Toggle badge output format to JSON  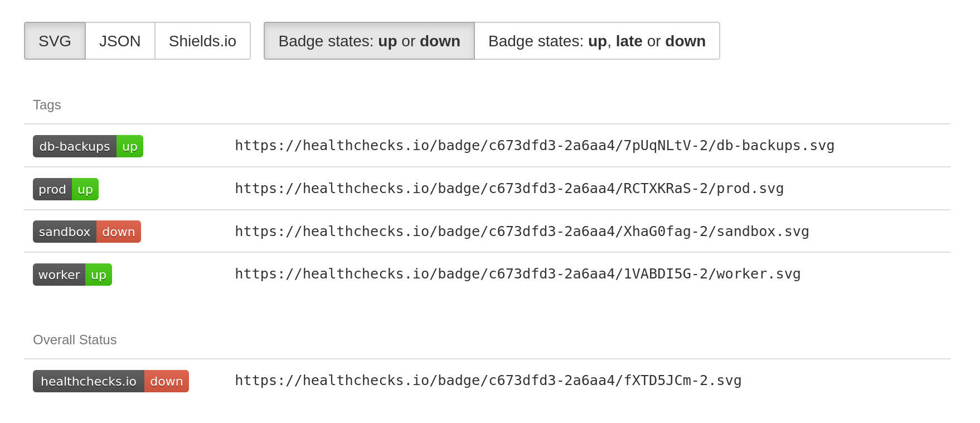click(x=120, y=41)
